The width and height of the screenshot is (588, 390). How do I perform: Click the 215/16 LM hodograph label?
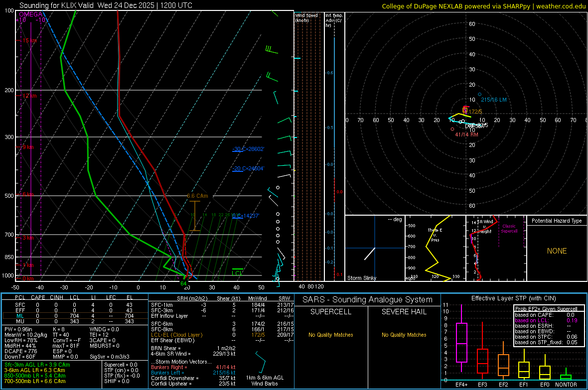pos(493,100)
